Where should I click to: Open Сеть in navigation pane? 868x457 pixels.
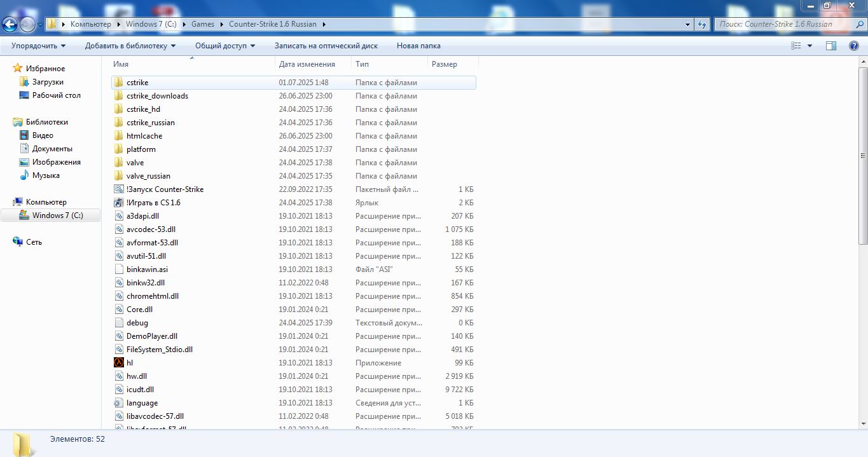(34, 242)
